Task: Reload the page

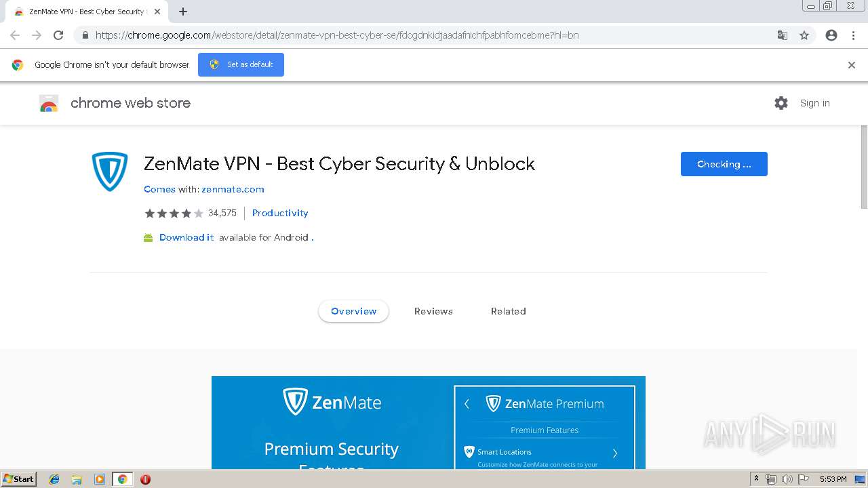Action: pos(58,35)
